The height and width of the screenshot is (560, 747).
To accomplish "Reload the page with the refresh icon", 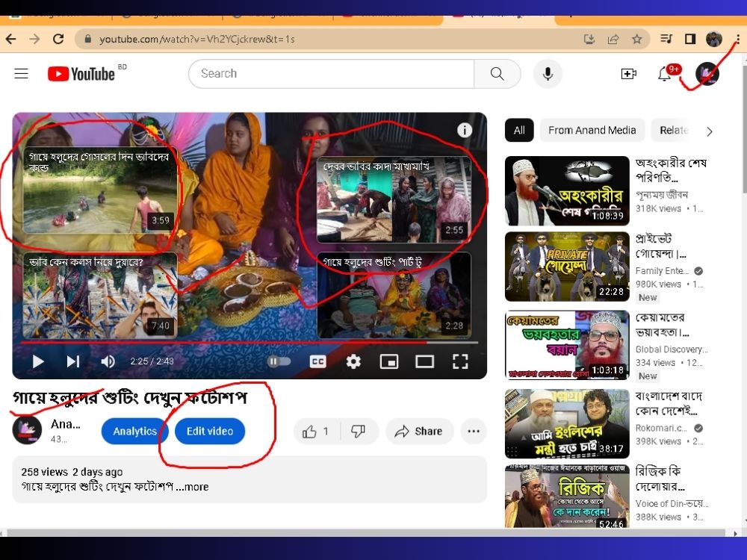I will [x=58, y=39].
